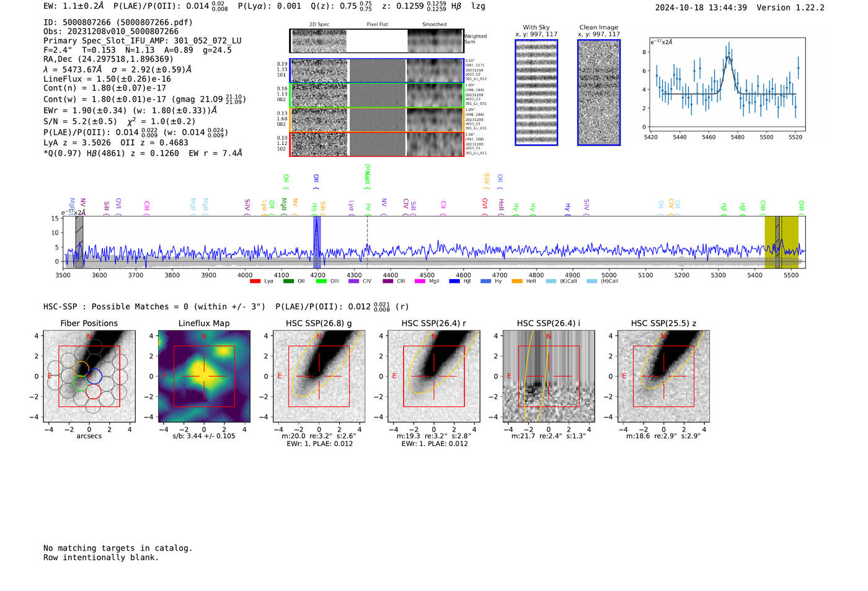868x591 pixels.
Task: Click the Hβ blue legend swatch
Action: [454, 282]
